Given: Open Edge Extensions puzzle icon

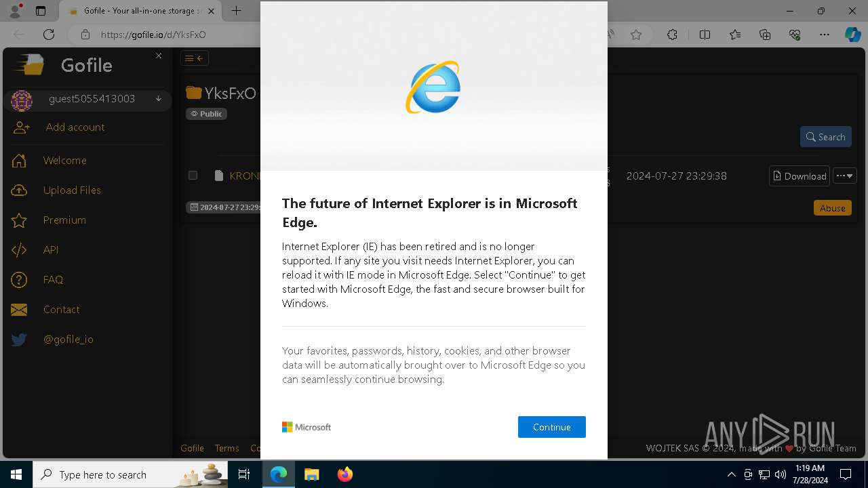Looking at the screenshot, I should point(672,35).
